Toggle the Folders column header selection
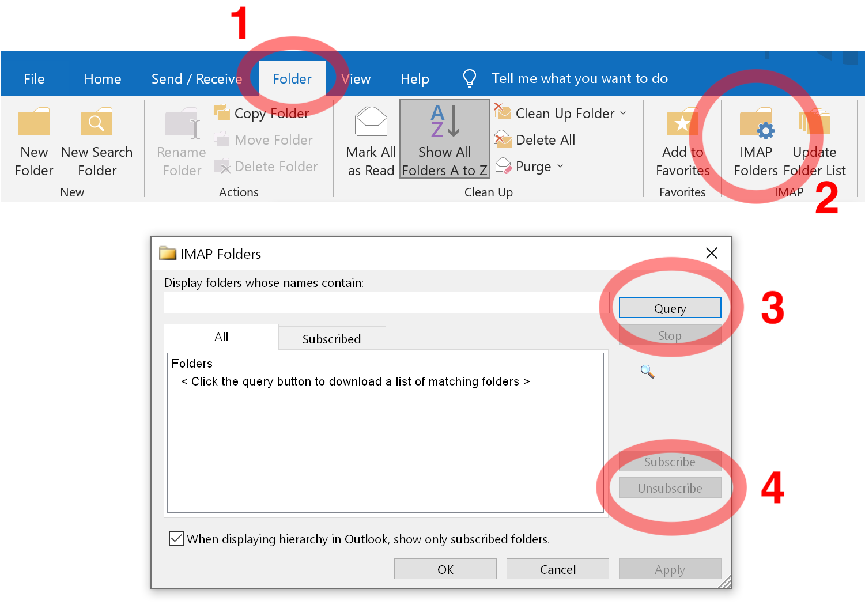Viewport: 865px width, 616px height. [192, 363]
